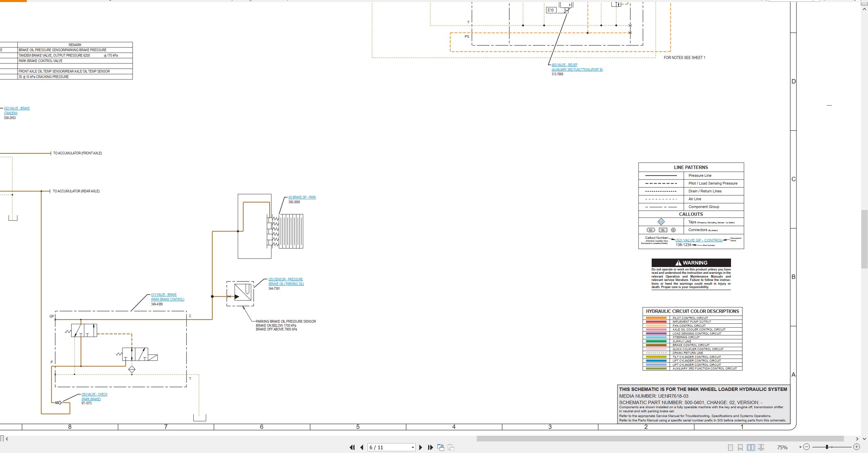
Task: Open the (38) VALVE - CHECK link
Action: click(94, 397)
